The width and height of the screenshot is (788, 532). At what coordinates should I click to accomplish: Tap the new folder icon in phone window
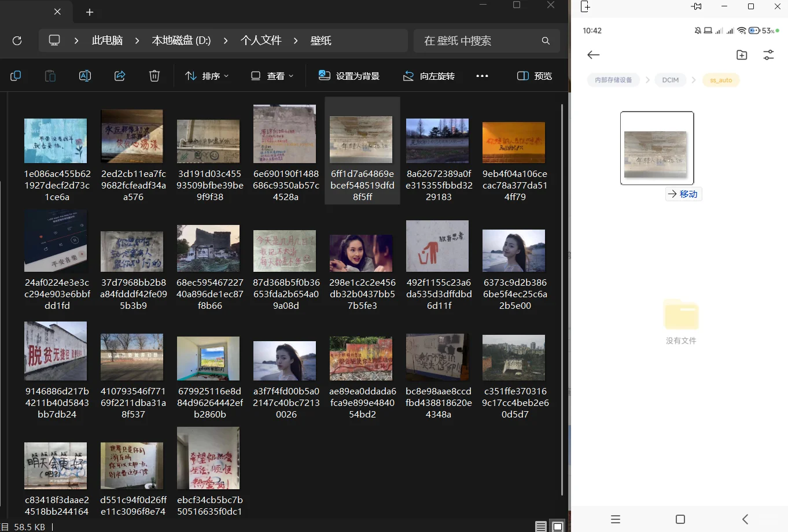pos(742,55)
